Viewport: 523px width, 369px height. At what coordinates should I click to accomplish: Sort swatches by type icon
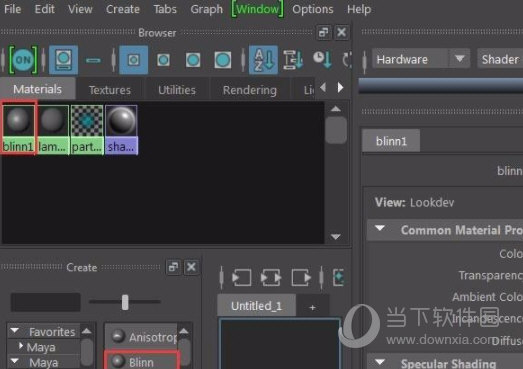pos(293,60)
